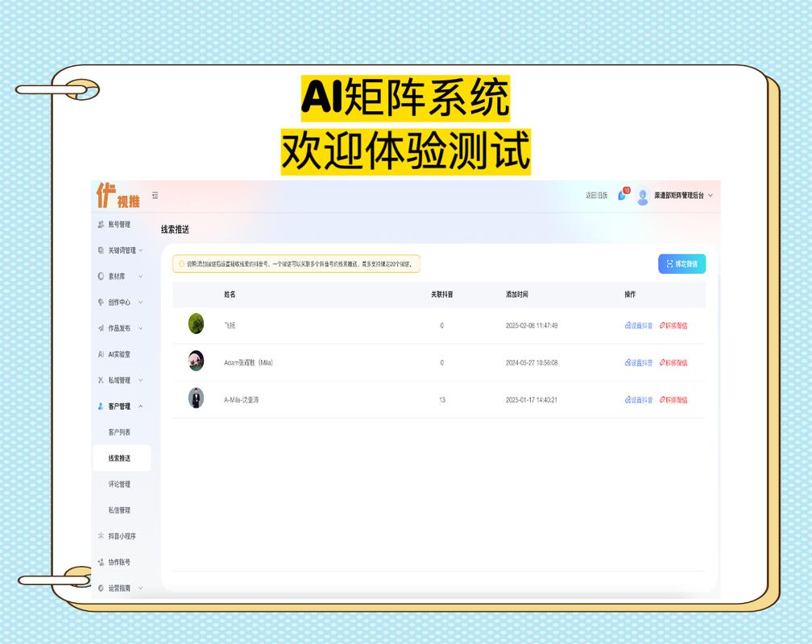812x644 pixels.
Task: Collapse the 客户管理 menu chevron
Action: (140, 406)
